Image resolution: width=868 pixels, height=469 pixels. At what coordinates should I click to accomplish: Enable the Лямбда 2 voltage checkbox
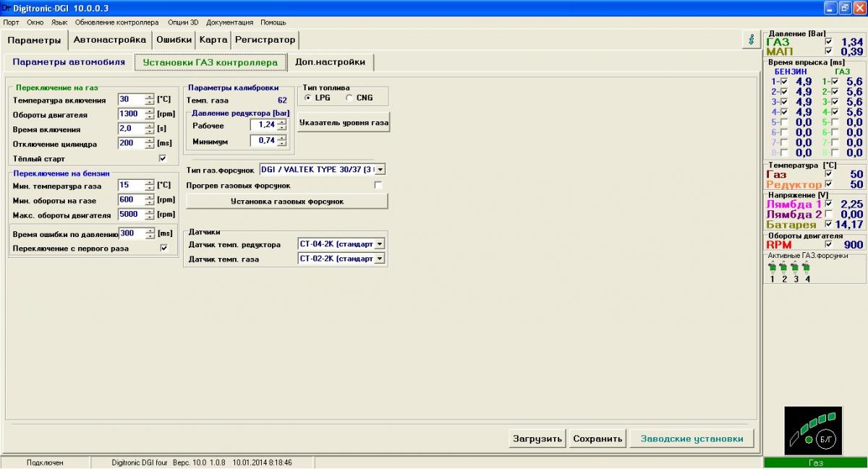829,215
